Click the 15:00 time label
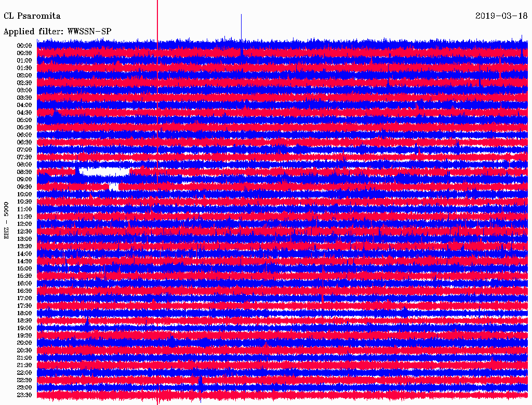The width and height of the screenshot is (532, 405). tap(24, 268)
